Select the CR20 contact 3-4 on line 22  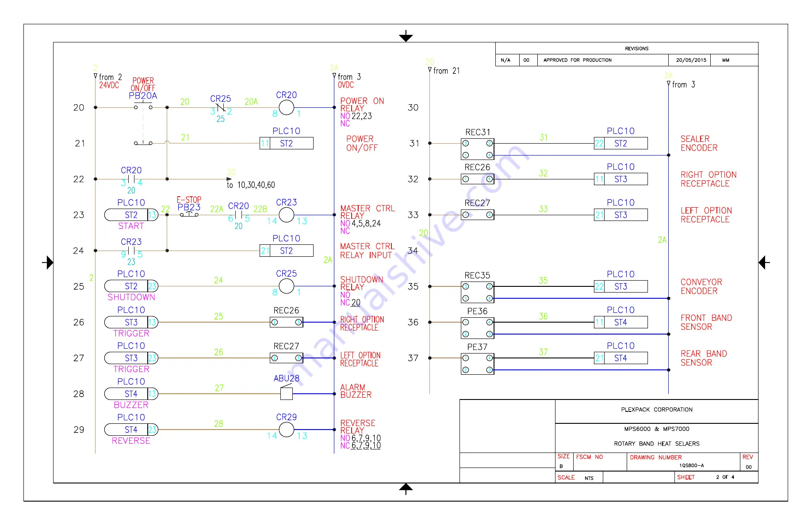coord(131,179)
